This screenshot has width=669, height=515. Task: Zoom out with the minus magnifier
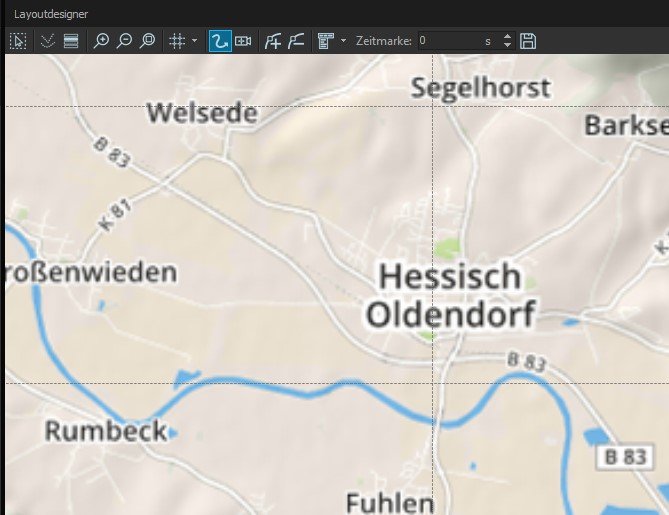(124, 41)
